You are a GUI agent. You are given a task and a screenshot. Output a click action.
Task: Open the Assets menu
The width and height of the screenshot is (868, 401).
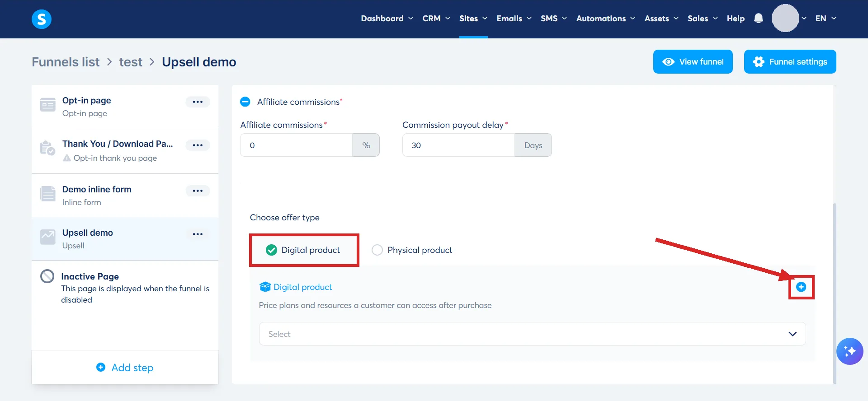click(x=661, y=19)
